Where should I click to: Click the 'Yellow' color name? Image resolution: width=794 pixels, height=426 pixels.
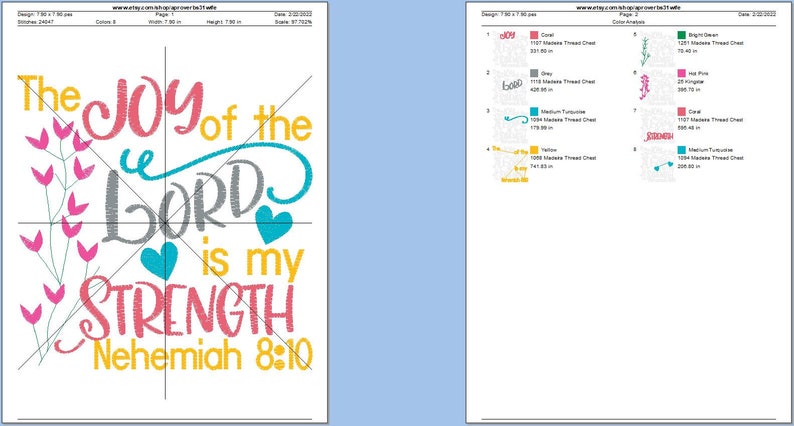549,150
